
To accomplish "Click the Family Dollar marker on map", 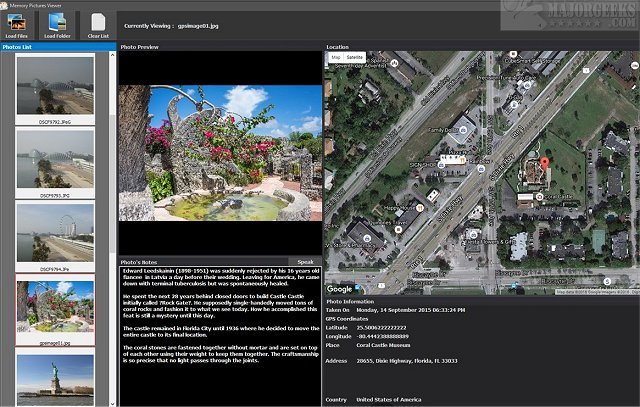I will [463, 123].
